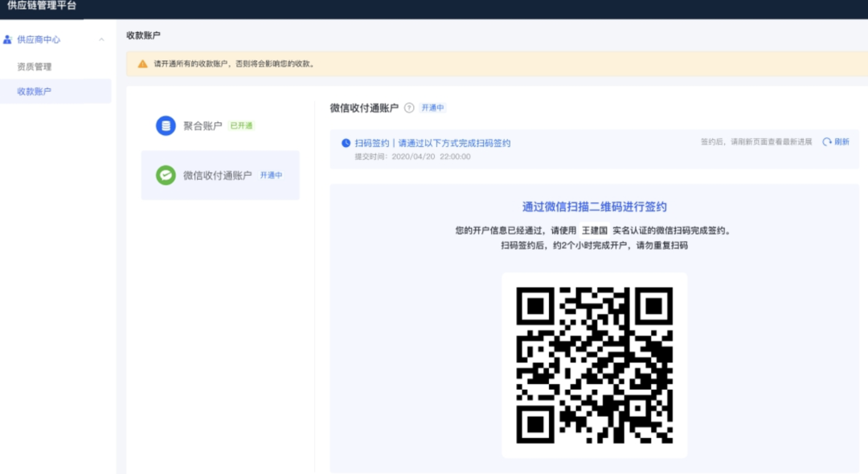The height and width of the screenshot is (474, 868).
Task: Click the blue clock status icon
Action: click(346, 143)
